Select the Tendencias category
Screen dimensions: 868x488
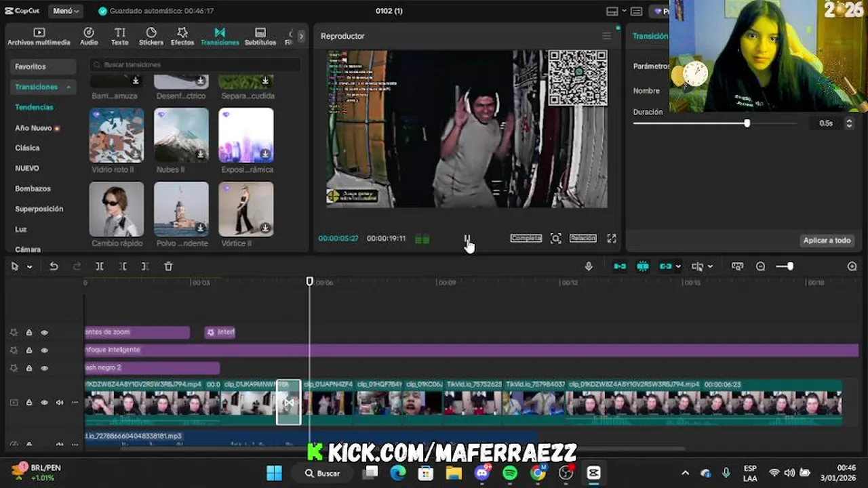point(34,107)
